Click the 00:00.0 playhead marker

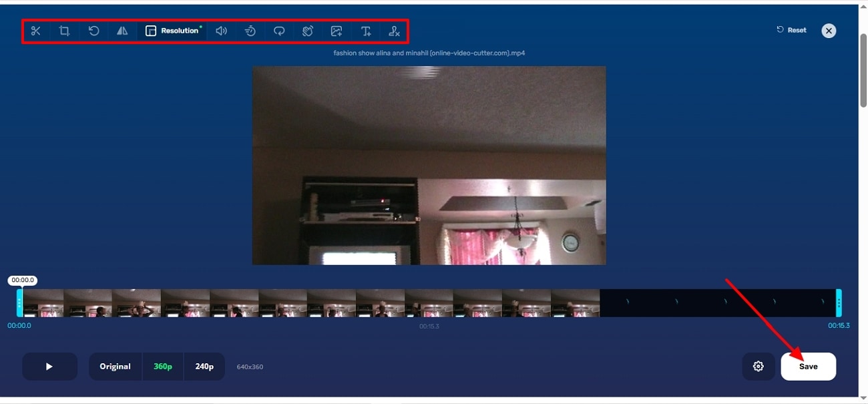click(22, 280)
